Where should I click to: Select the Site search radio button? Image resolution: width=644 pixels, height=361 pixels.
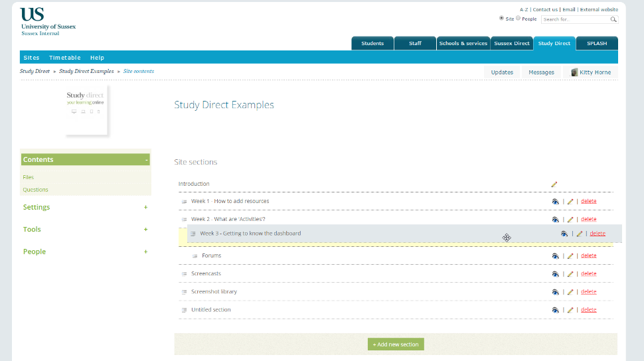[501, 19]
